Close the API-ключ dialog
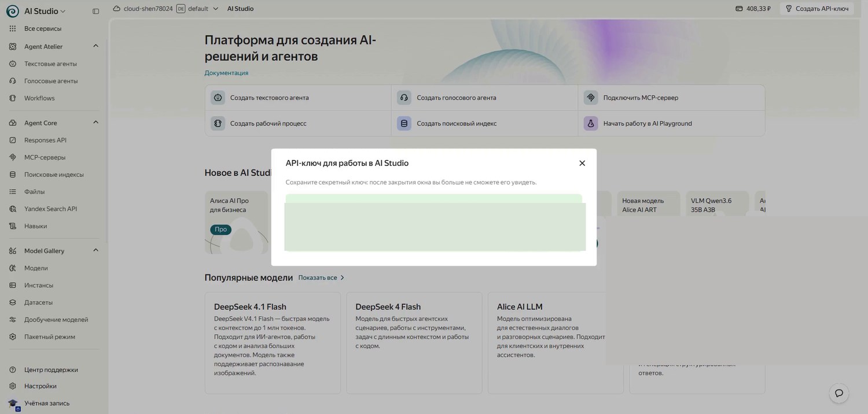 point(582,163)
